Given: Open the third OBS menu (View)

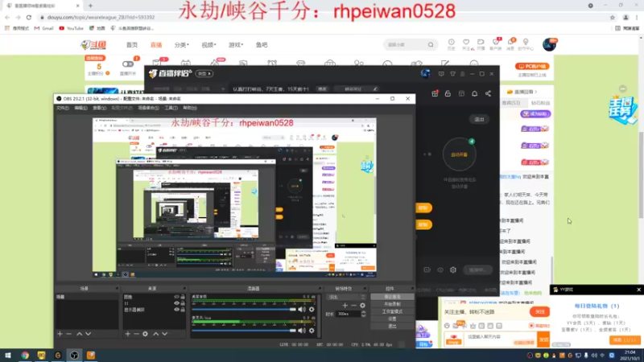Looking at the screenshot, I should 99,108.
